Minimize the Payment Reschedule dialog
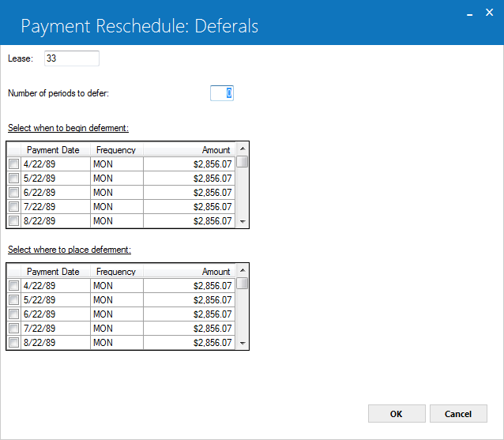The image size is (504, 440). coord(469,13)
